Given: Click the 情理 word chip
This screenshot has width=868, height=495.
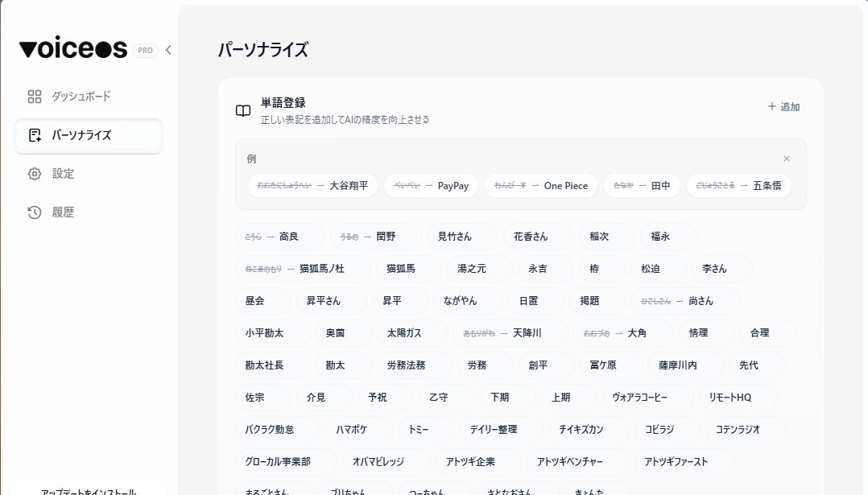Looking at the screenshot, I should coord(706,333).
